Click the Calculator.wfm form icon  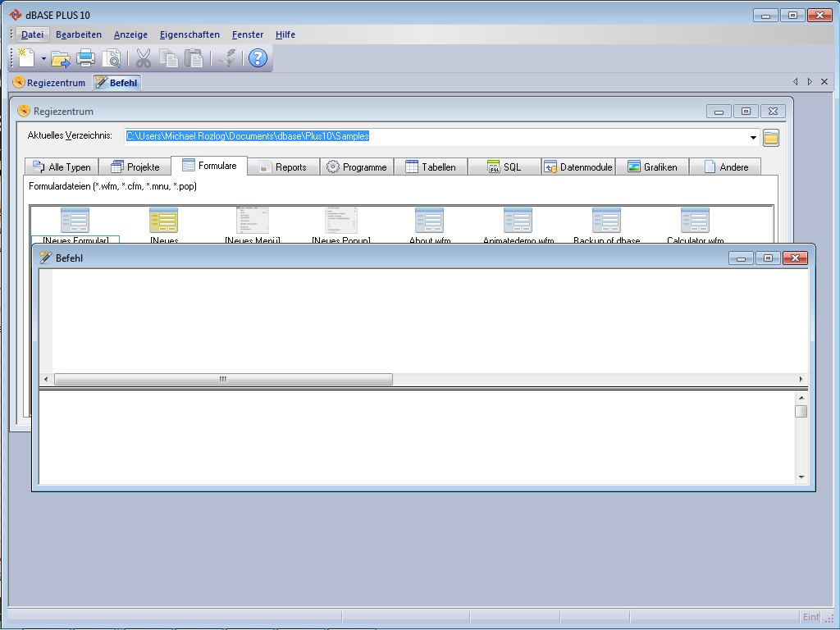[x=696, y=221]
